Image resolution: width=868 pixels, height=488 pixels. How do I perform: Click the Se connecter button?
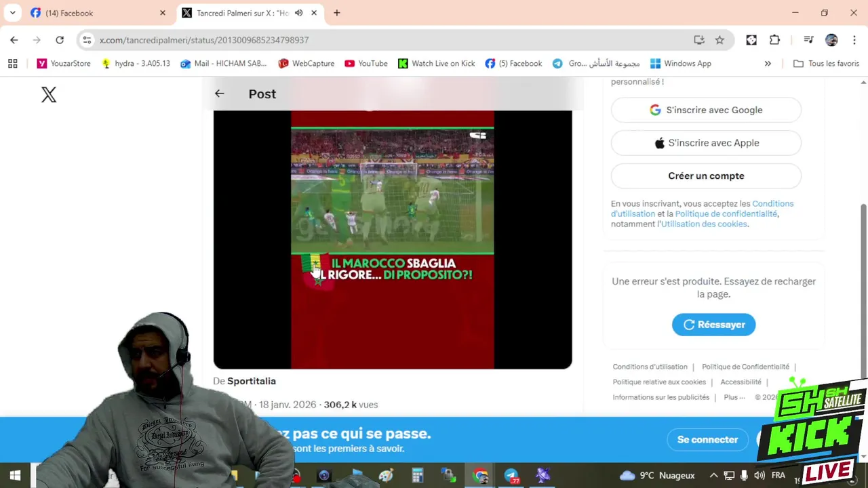[707, 440]
